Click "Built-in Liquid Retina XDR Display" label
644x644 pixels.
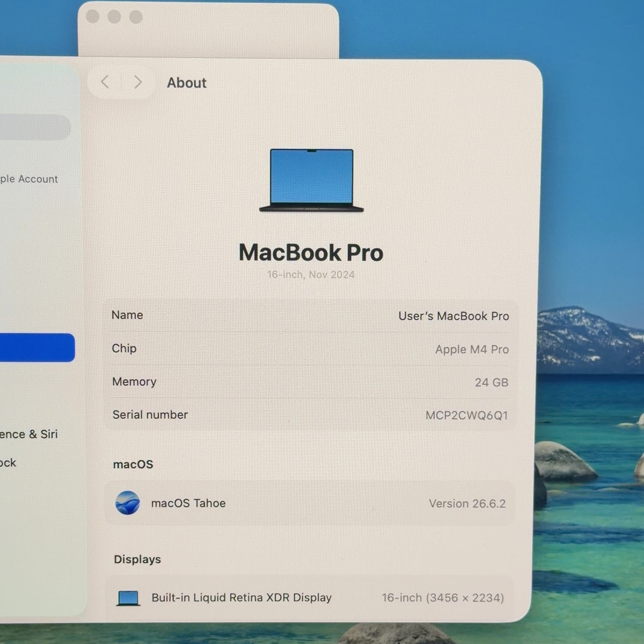pyautogui.click(x=241, y=597)
